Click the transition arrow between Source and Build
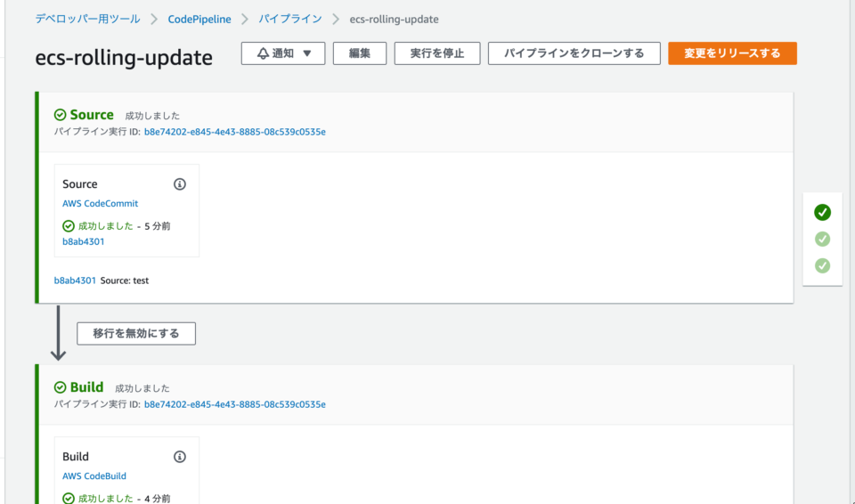Screen dimensions: 855x504 58,334
